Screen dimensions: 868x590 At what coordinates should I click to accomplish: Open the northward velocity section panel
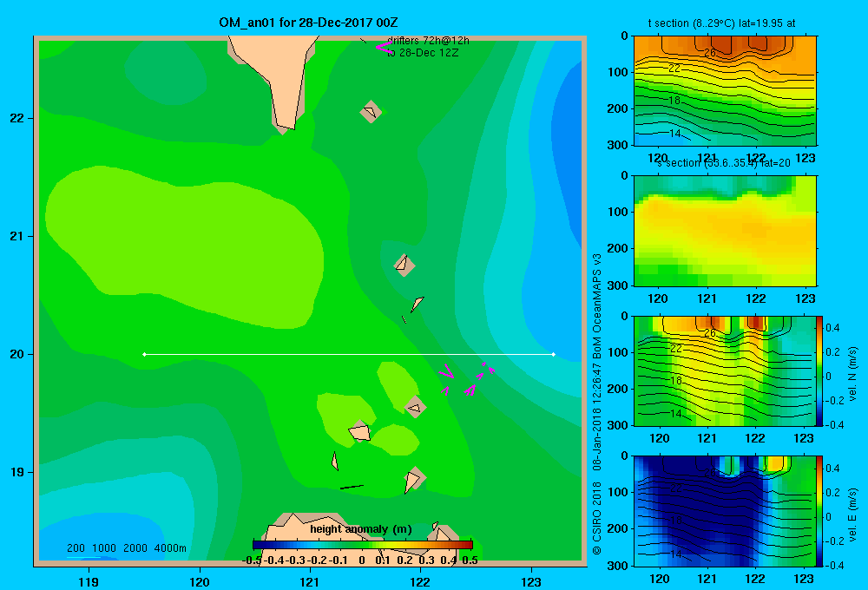pos(725,370)
